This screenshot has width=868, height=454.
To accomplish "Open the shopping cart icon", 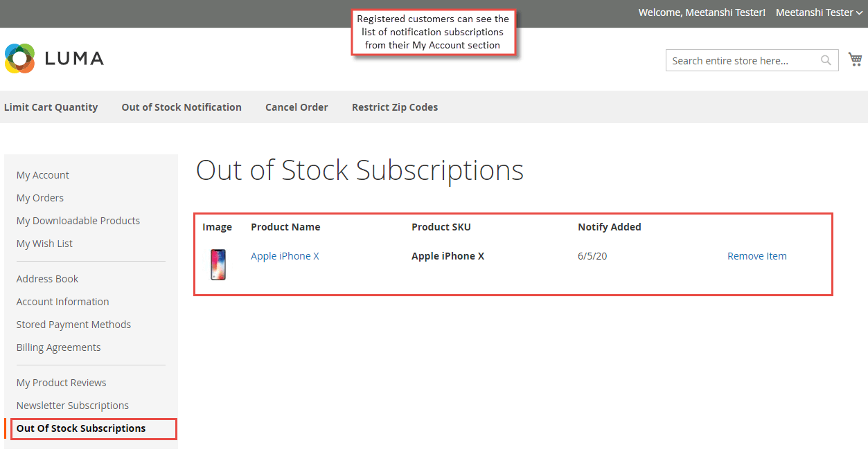I will [x=856, y=60].
